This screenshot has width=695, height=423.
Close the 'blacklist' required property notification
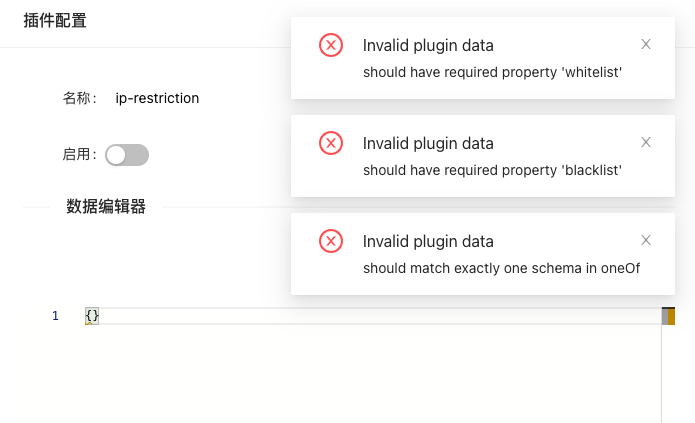[x=646, y=142]
